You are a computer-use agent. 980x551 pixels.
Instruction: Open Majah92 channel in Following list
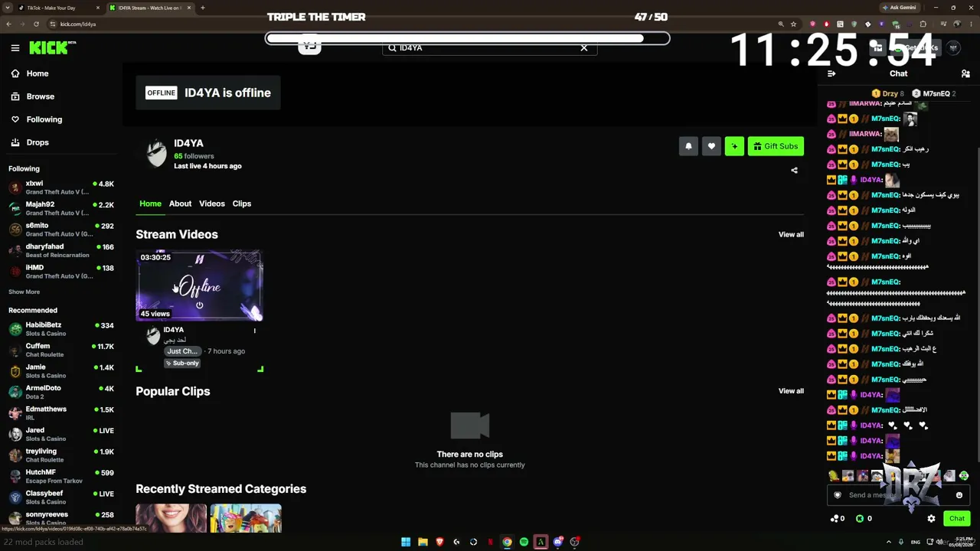tap(61, 208)
